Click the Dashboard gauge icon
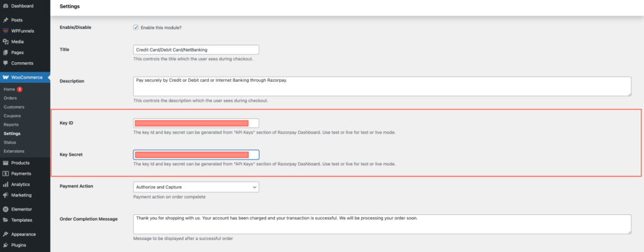 tap(5, 6)
